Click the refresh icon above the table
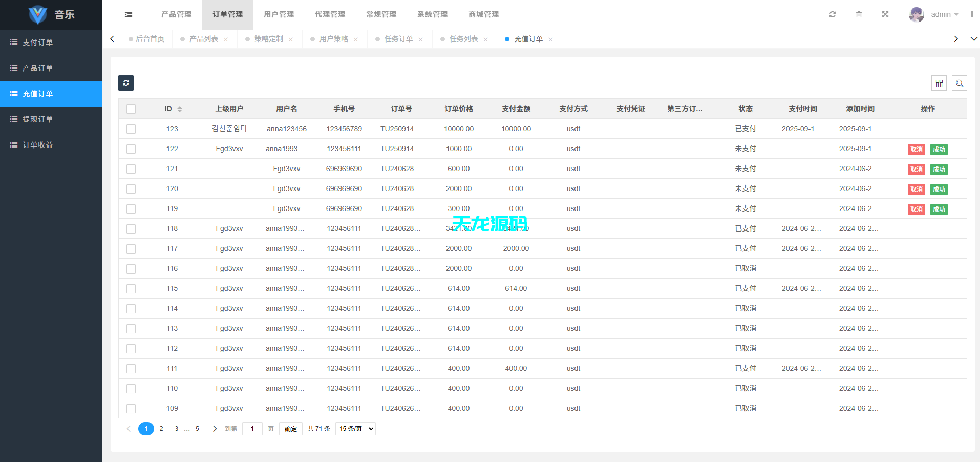The height and width of the screenshot is (462, 980). pyautogui.click(x=126, y=82)
